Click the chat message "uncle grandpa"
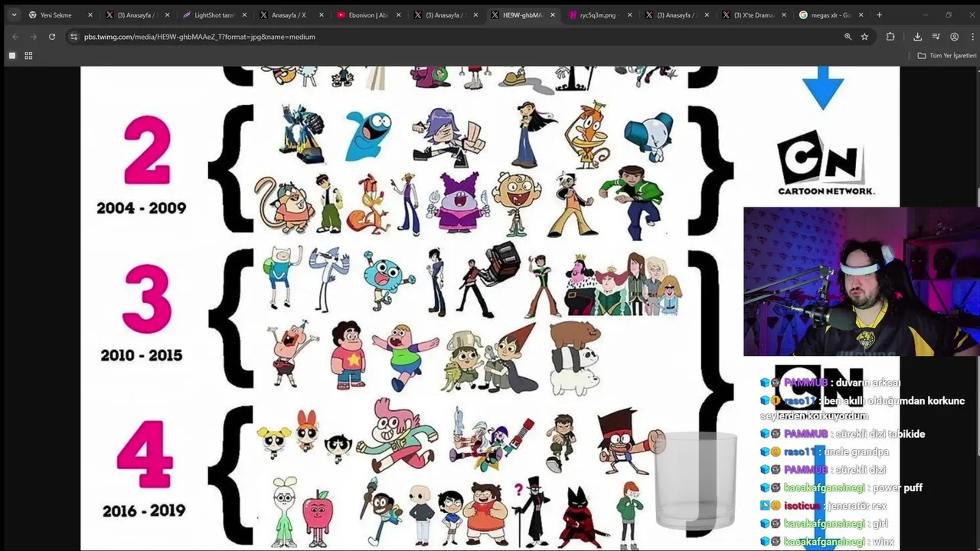 coord(857,452)
